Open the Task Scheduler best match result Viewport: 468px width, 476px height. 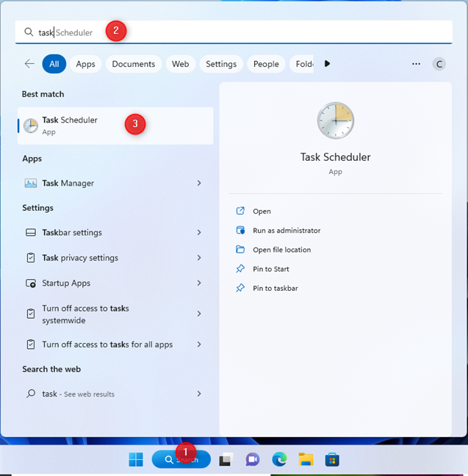point(115,126)
